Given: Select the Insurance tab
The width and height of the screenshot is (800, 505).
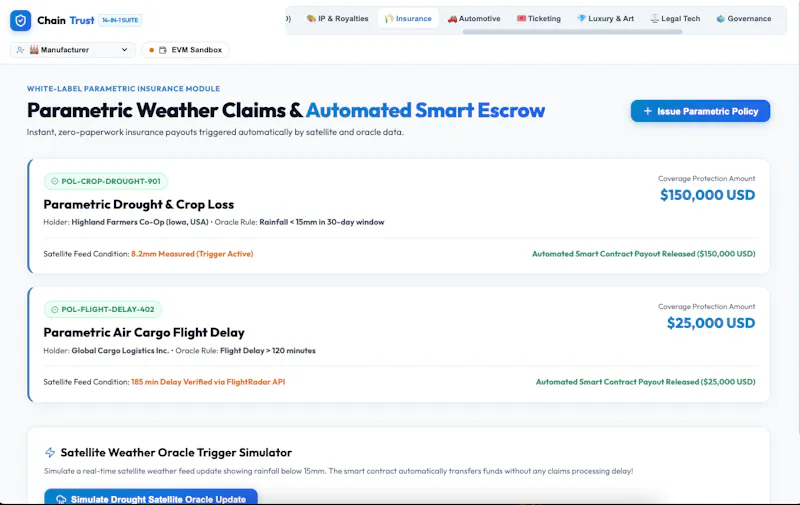Looking at the screenshot, I should (x=408, y=18).
